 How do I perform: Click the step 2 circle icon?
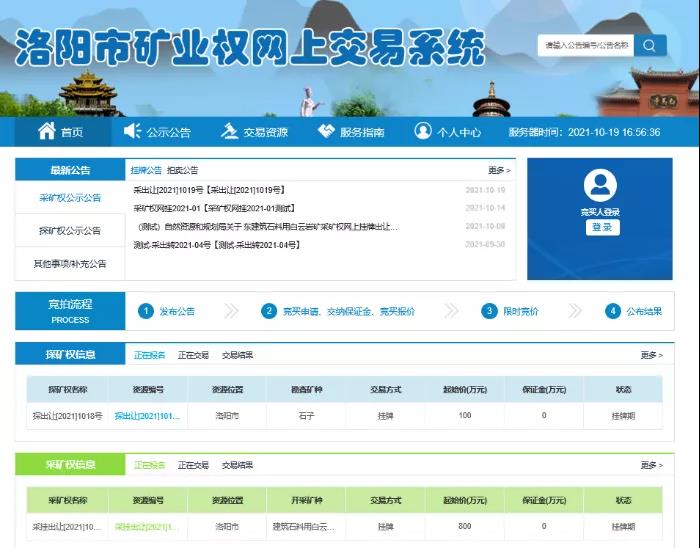point(269,311)
